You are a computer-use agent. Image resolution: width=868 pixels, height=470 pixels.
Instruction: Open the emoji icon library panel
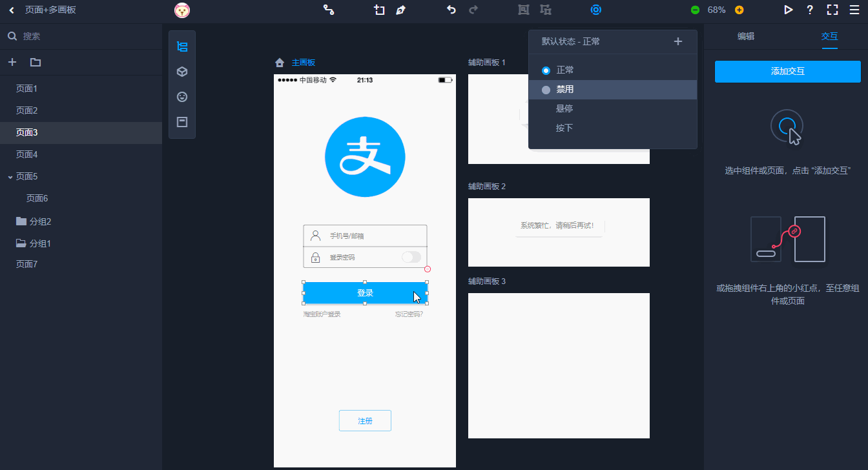pyautogui.click(x=182, y=97)
